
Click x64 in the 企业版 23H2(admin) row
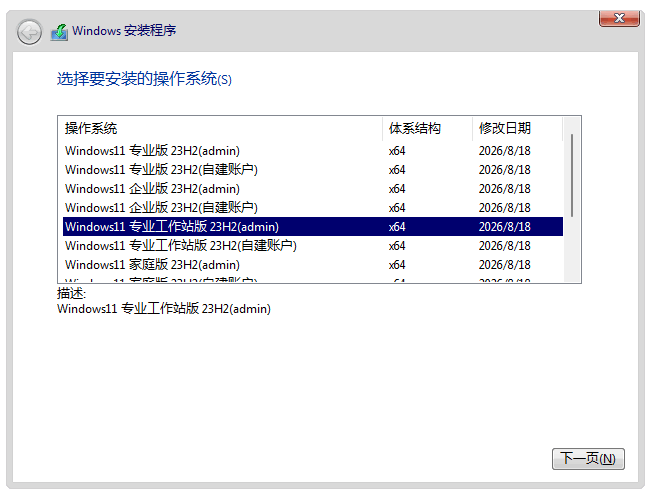(x=397, y=189)
